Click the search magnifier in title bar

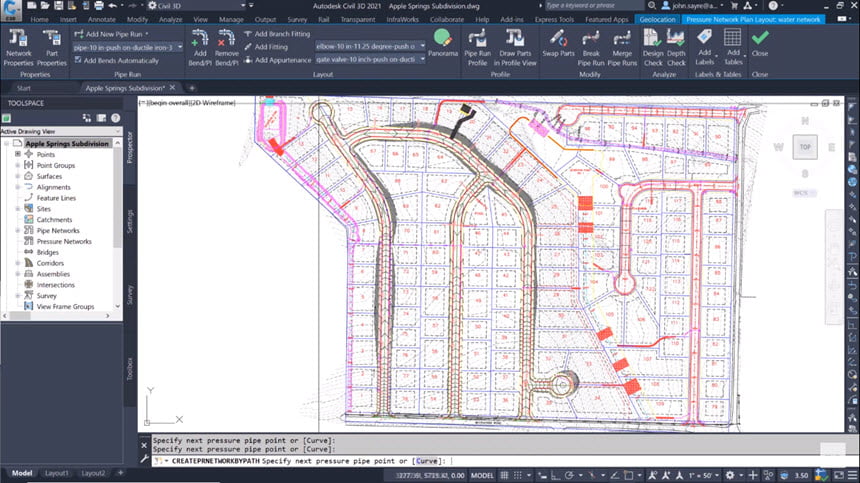pos(652,5)
